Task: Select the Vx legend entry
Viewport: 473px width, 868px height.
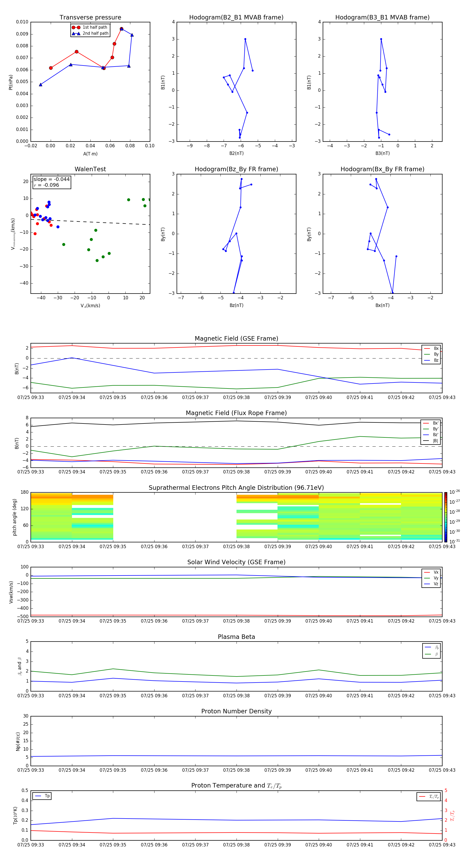Action: pyautogui.click(x=431, y=573)
